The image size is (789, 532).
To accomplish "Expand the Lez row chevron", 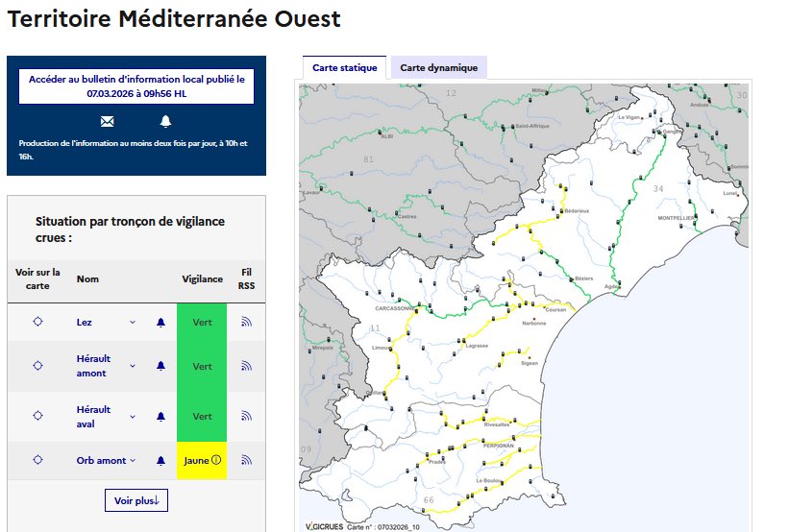I will click(x=133, y=323).
